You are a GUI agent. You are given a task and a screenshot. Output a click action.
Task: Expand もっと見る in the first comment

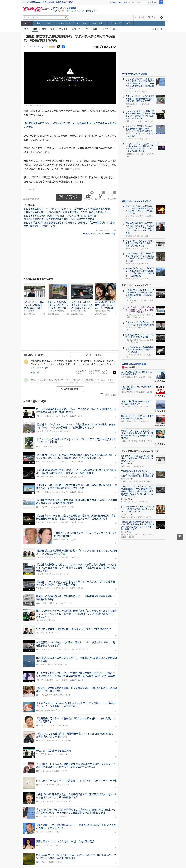tap(43, 368)
